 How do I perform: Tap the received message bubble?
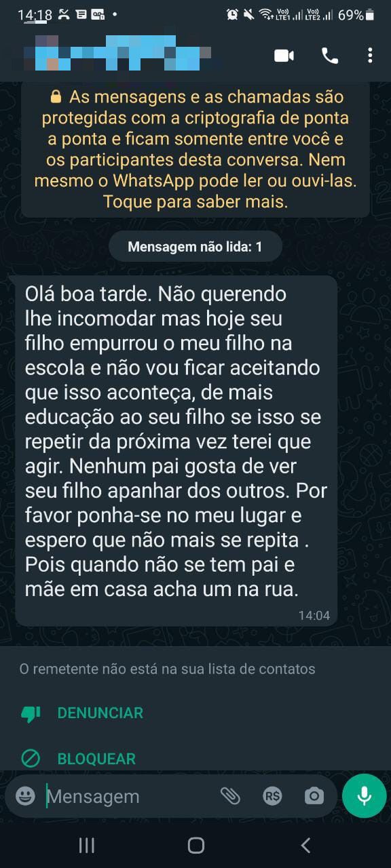(176, 450)
